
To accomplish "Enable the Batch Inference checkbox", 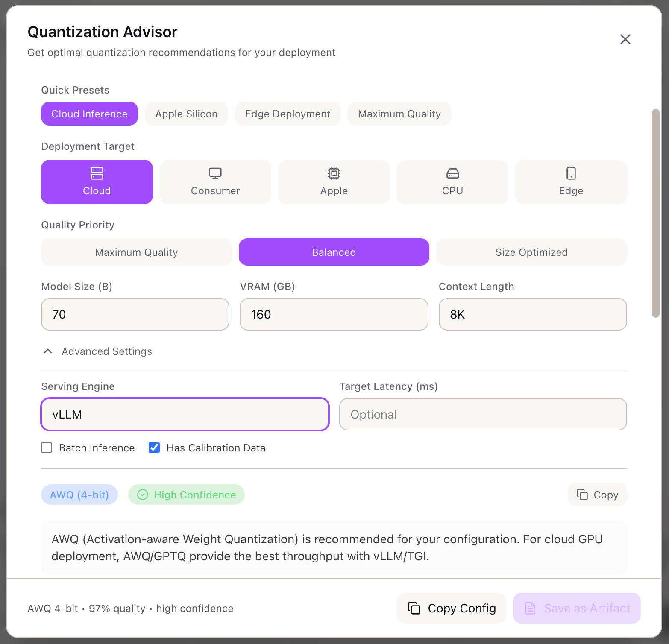I will [x=47, y=448].
